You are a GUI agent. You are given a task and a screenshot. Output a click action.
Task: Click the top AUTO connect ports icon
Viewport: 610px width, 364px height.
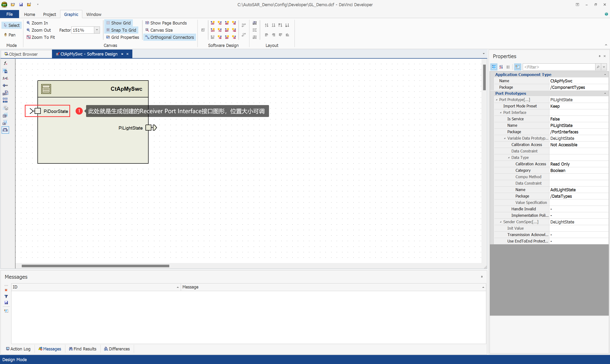[254, 23]
